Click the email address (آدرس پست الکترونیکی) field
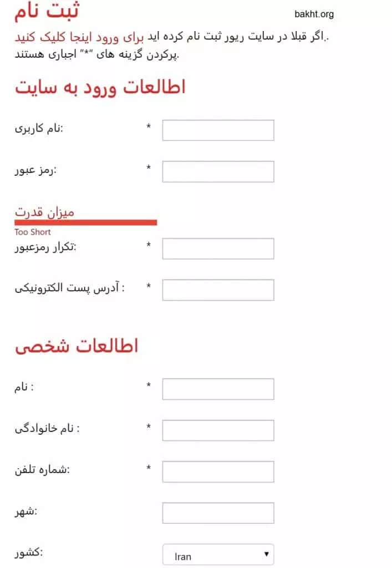Viewport: 392px width, 568px height. click(x=218, y=290)
